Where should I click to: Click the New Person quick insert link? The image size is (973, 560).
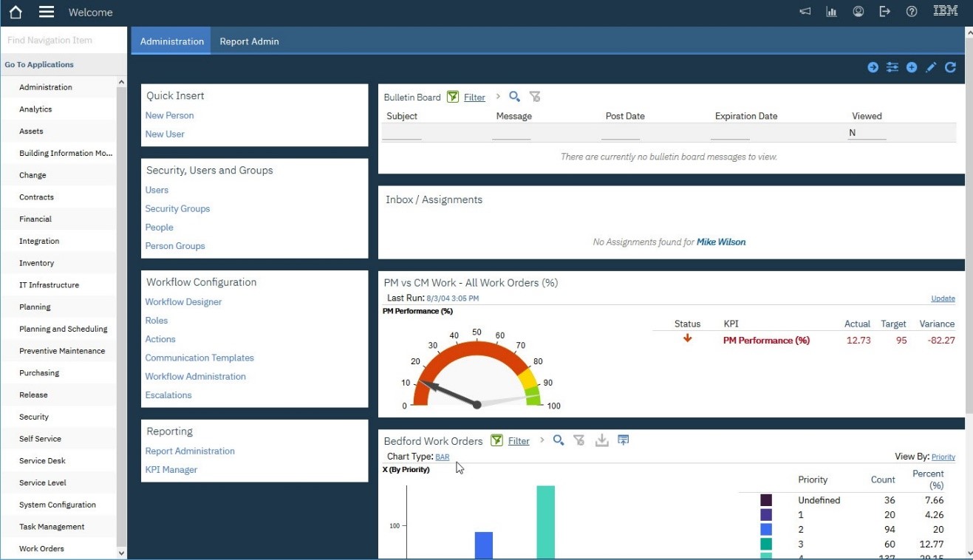click(169, 115)
